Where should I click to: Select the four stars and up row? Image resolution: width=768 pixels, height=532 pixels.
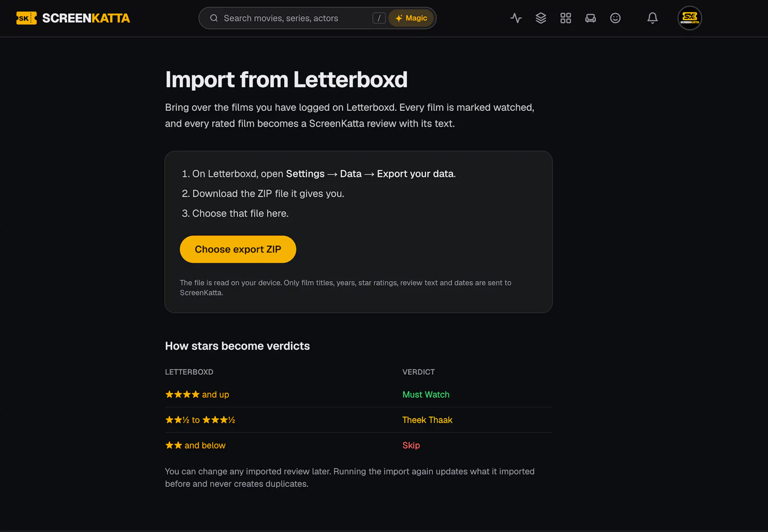click(x=359, y=395)
